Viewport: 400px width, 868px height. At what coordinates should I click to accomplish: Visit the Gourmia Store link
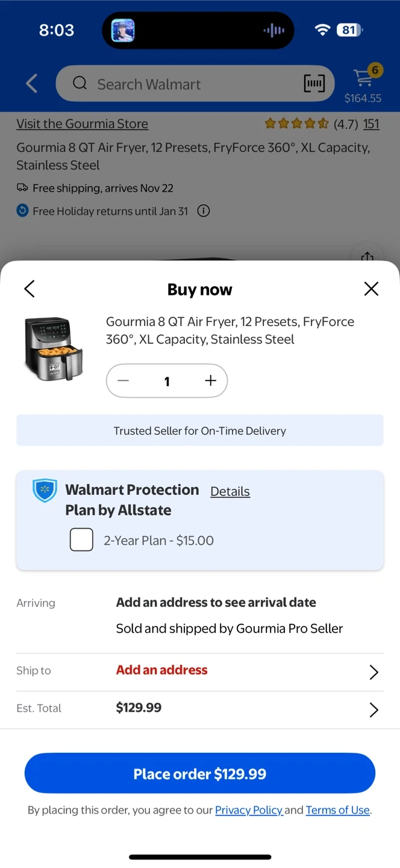(82, 124)
